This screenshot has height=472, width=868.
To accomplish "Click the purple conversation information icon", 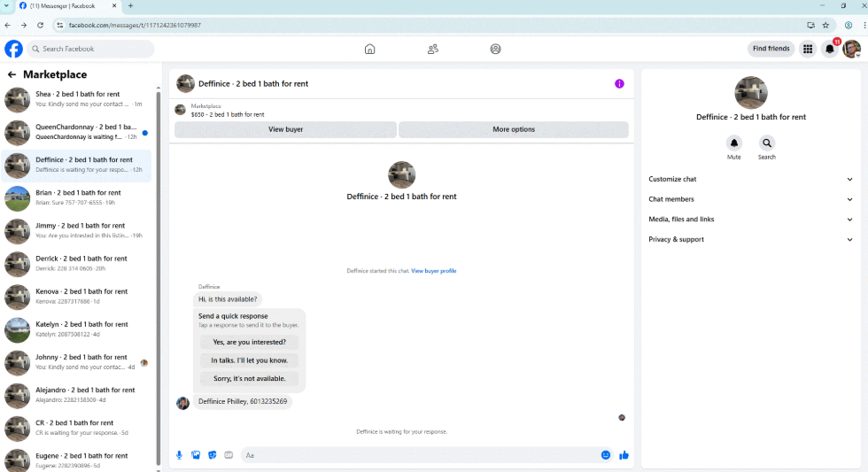I will click(619, 83).
